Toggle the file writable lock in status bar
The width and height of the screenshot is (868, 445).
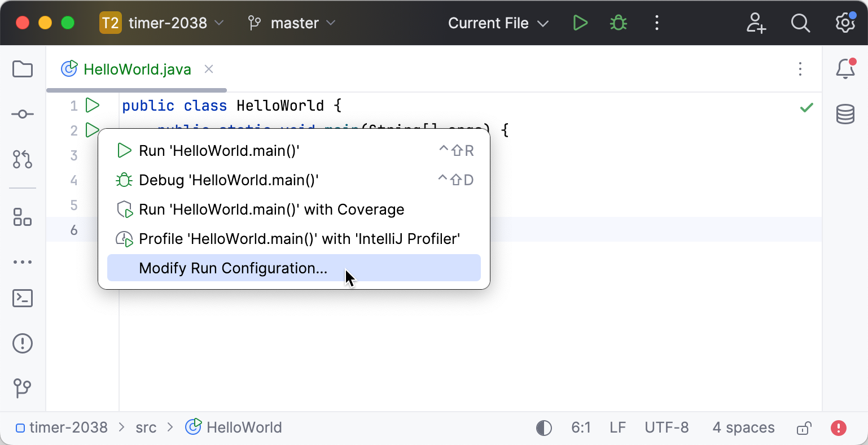tap(804, 427)
